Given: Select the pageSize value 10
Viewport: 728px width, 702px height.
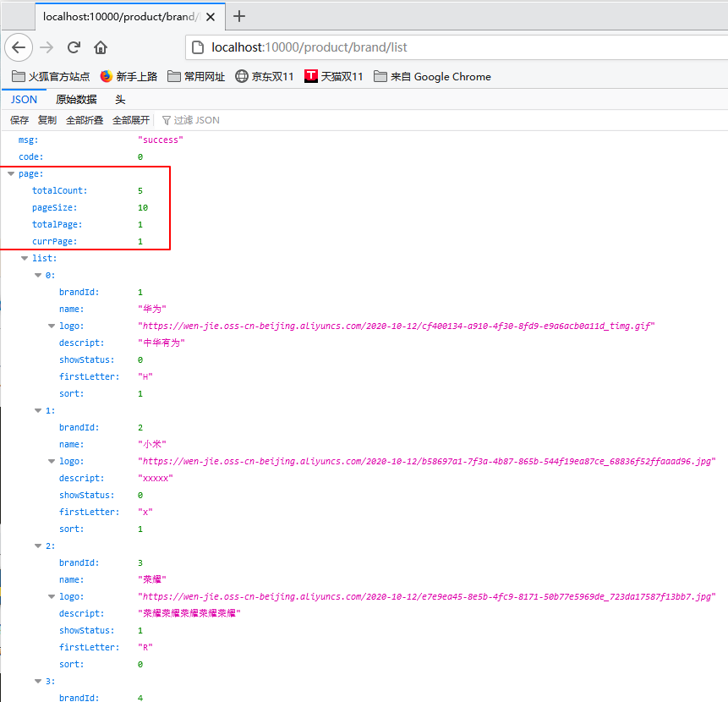Looking at the screenshot, I should click(x=143, y=207).
